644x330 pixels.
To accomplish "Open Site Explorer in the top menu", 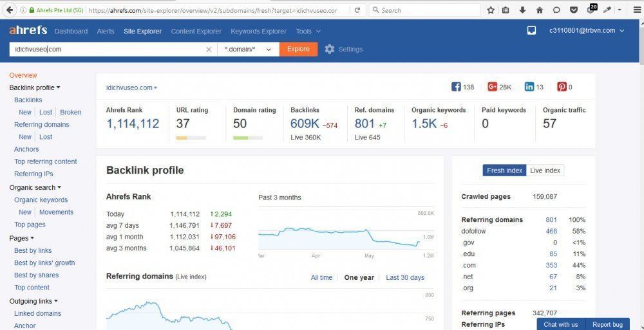I will (142, 31).
